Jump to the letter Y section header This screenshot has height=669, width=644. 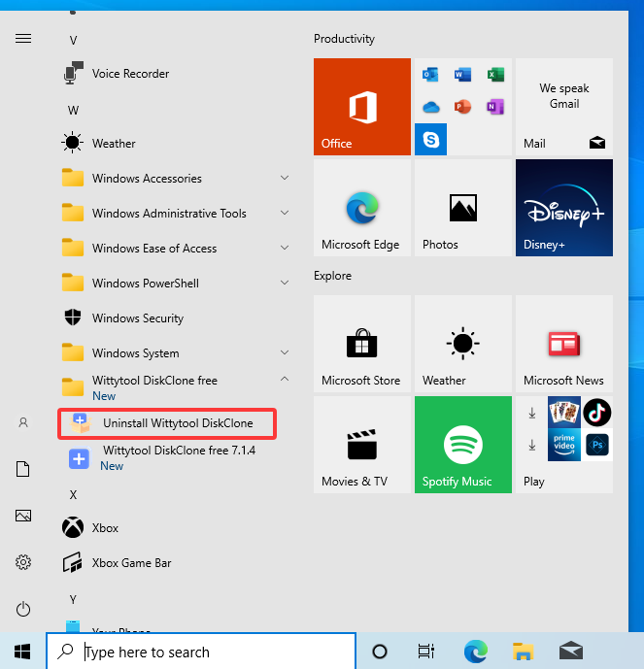73,600
